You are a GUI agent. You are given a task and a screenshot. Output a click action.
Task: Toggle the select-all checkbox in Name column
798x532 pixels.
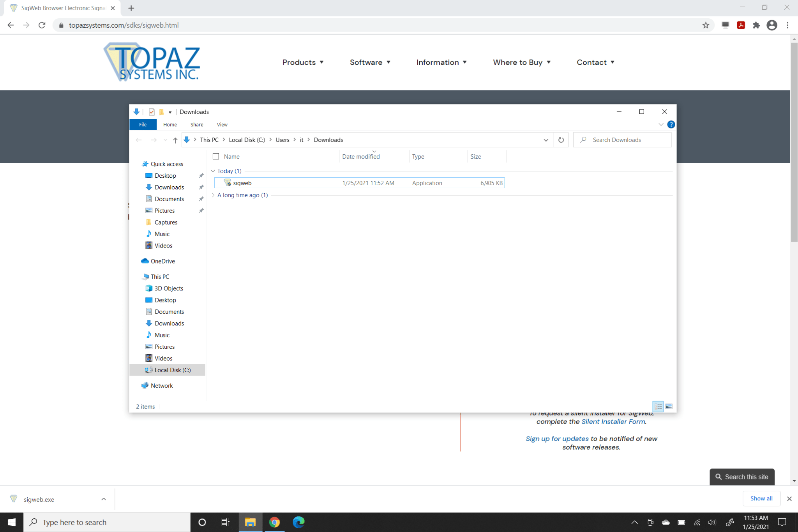coord(216,156)
